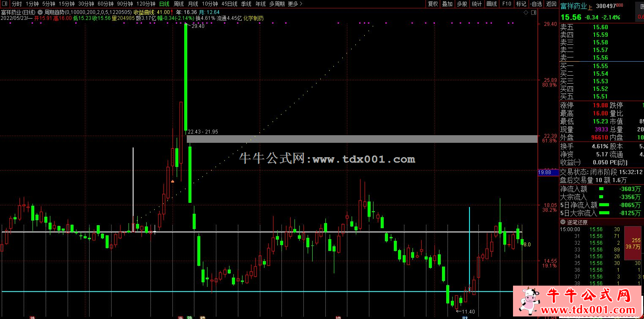
Task: Select the 45日线 period tab
Action: pos(229,4)
